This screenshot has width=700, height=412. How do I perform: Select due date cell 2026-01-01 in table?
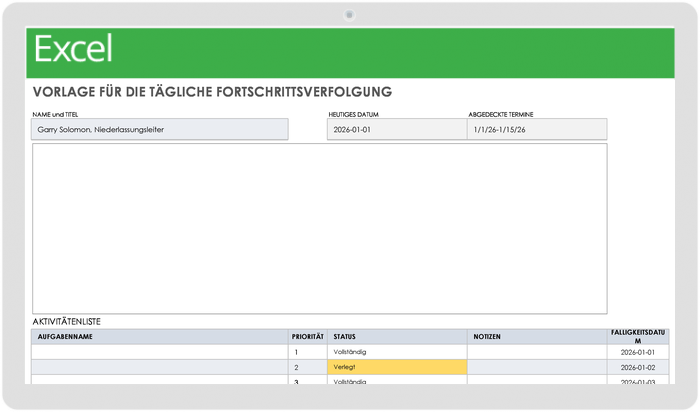pyautogui.click(x=638, y=352)
